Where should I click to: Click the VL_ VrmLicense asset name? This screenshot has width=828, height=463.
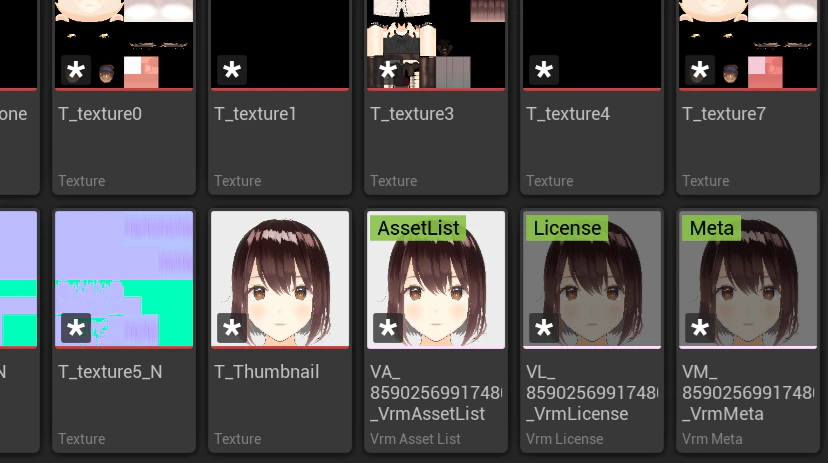click(591, 393)
